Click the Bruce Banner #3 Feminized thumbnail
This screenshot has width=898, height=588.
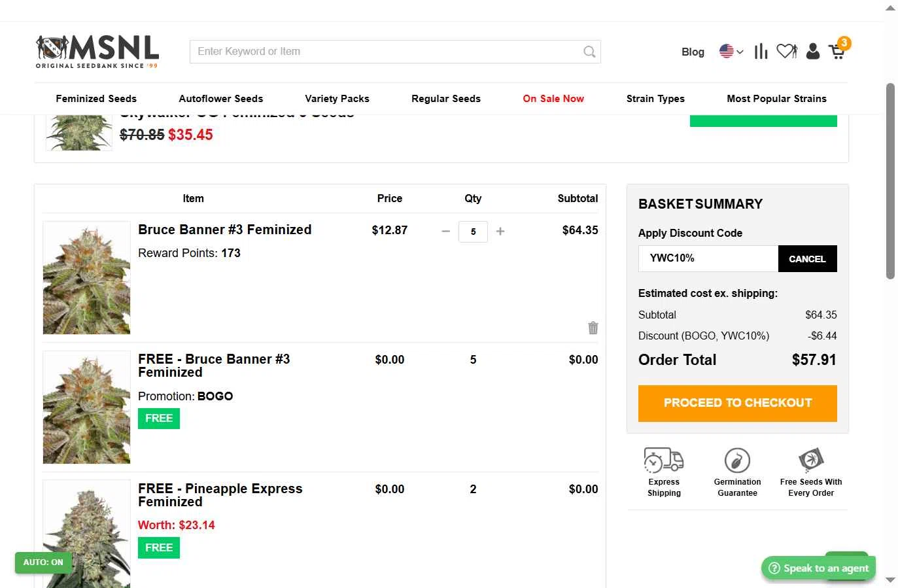pos(86,278)
